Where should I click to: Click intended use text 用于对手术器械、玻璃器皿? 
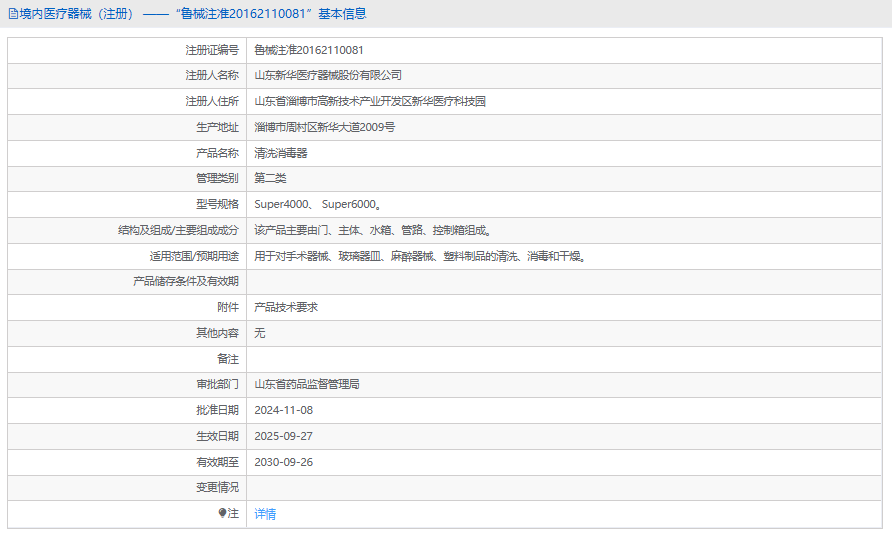[x=420, y=257]
